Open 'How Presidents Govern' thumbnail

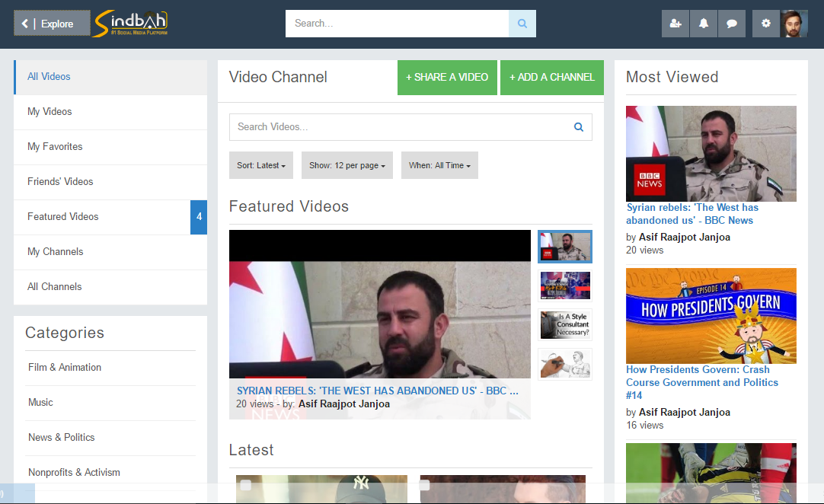click(x=711, y=316)
